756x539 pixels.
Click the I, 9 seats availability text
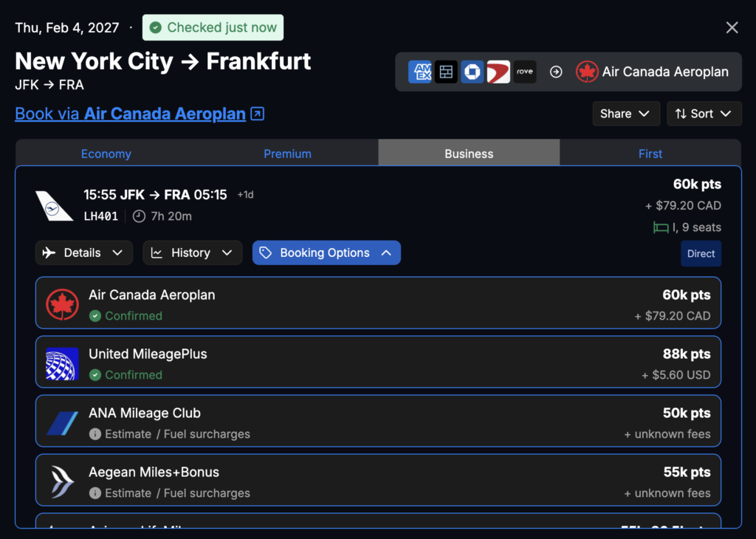(x=697, y=227)
